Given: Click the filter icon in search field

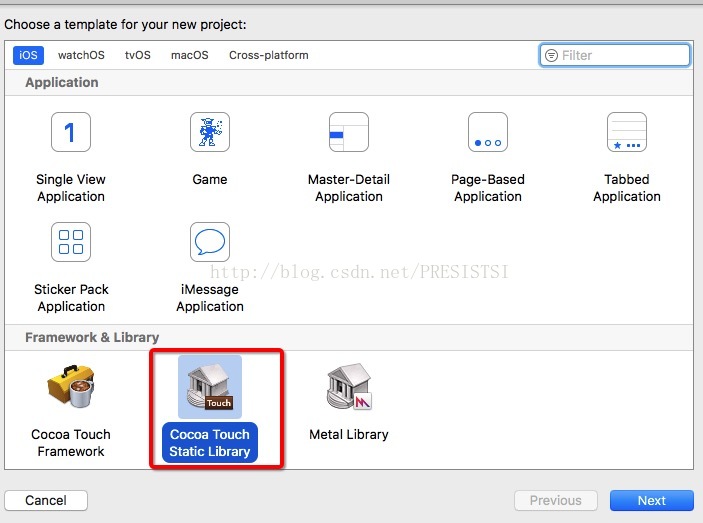Looking at the screenshot, I should tap(551, 55).
